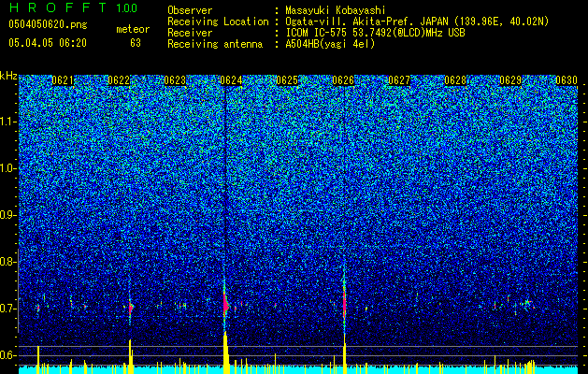Click the A504HB(yagi 4el) antenna text
Viewport: 588px width, 374px height.
(330, 44)
